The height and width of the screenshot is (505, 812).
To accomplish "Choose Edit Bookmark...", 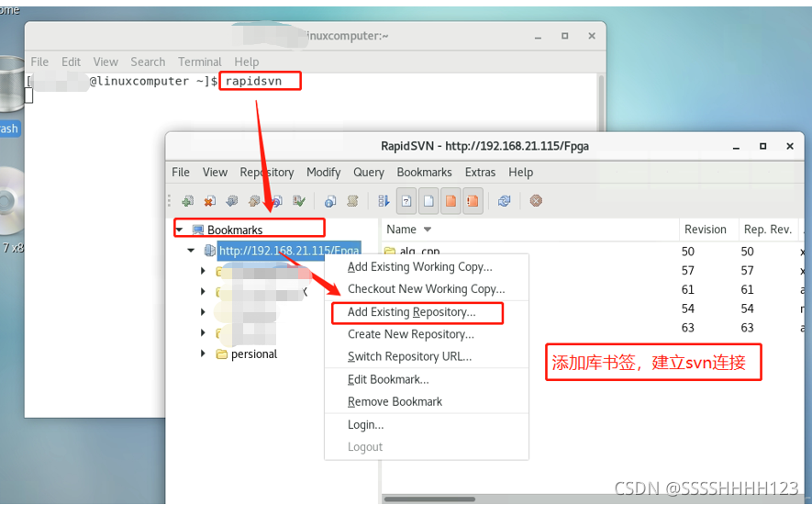I will pos(427,379).
